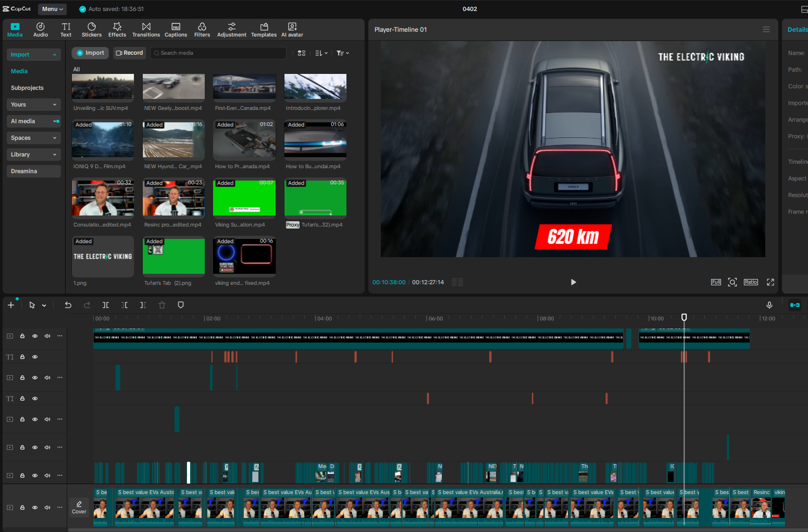Split the clip at the playhead
808x532 pixels.
(105, 305)
